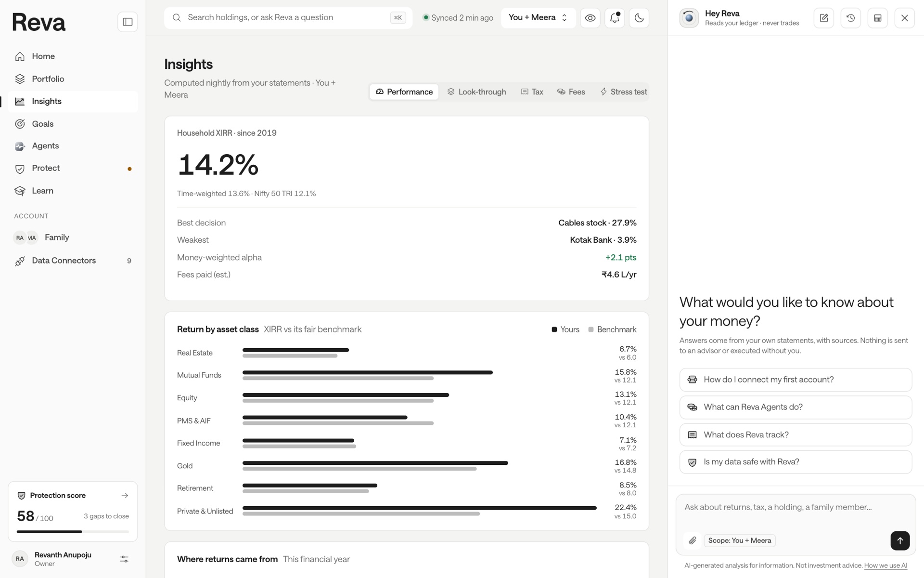Switch to the Look-through tab

click(x=476, y=92)
